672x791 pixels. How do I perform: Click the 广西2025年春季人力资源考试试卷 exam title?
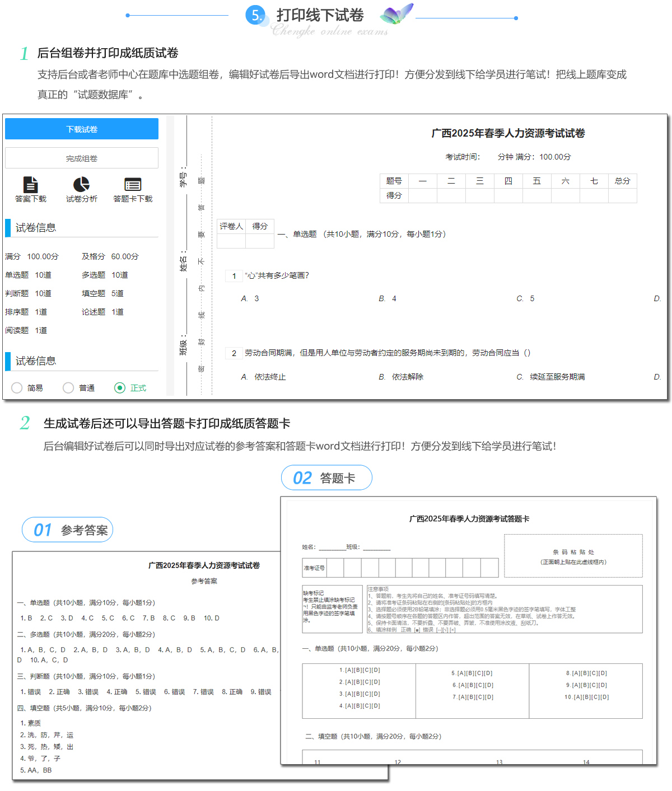tap(508, 133)
